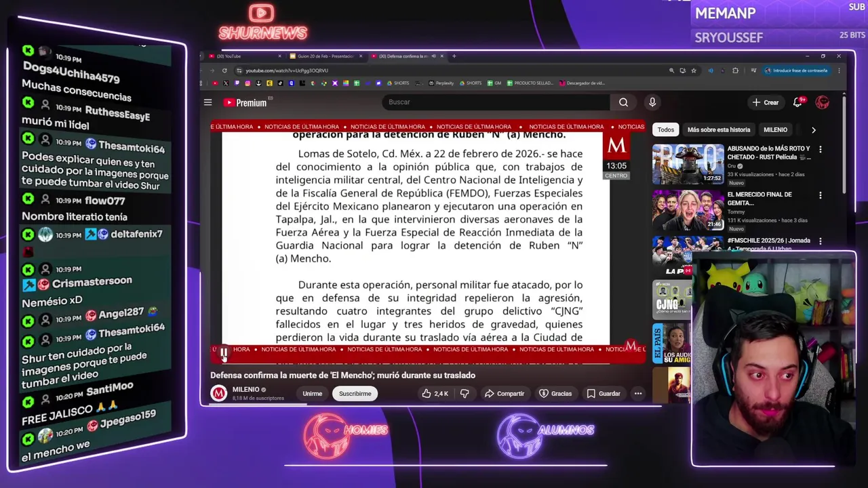Image resolution: width=868 pixels, height=488 pixels.
Task: Open the first SHORTS bookmark
Action: tap(398, 83)
